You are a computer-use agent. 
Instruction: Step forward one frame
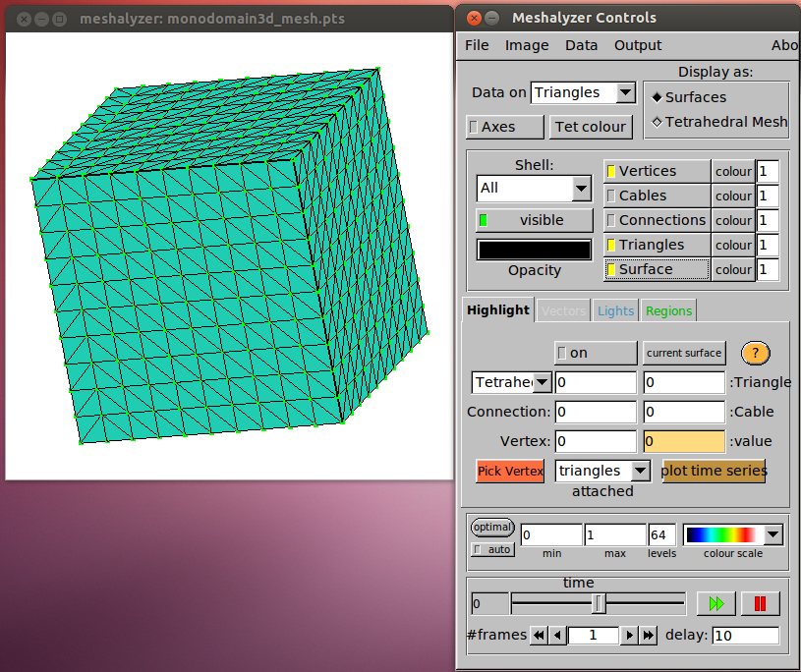[x=630, y=636]
